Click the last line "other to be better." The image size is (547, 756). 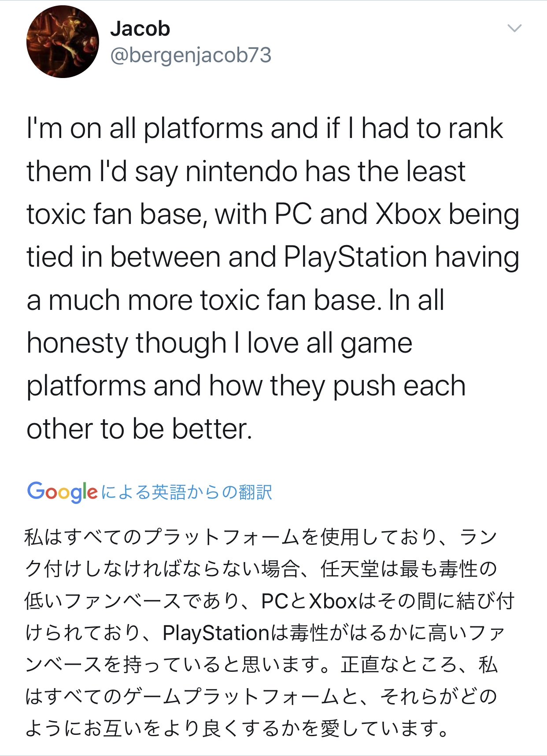140,429
